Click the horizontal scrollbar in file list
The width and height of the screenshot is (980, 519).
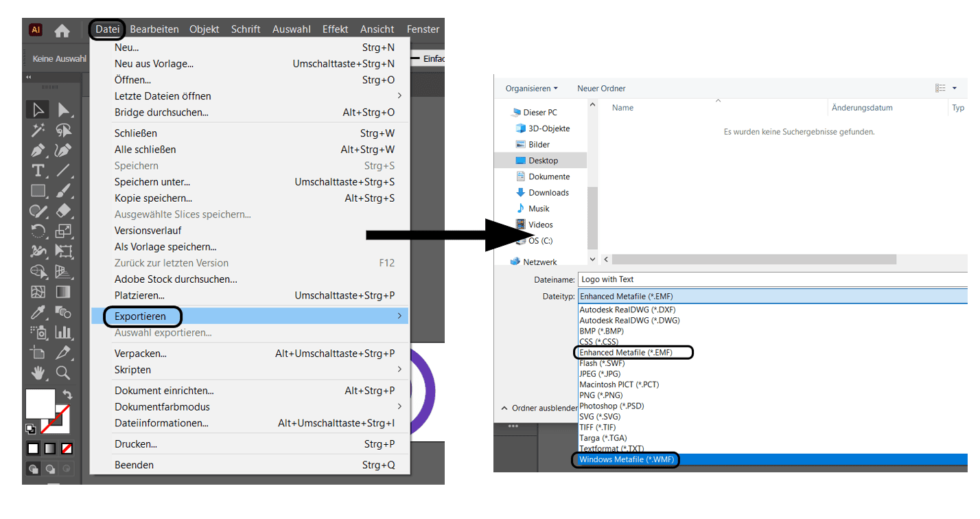[754, 259]
